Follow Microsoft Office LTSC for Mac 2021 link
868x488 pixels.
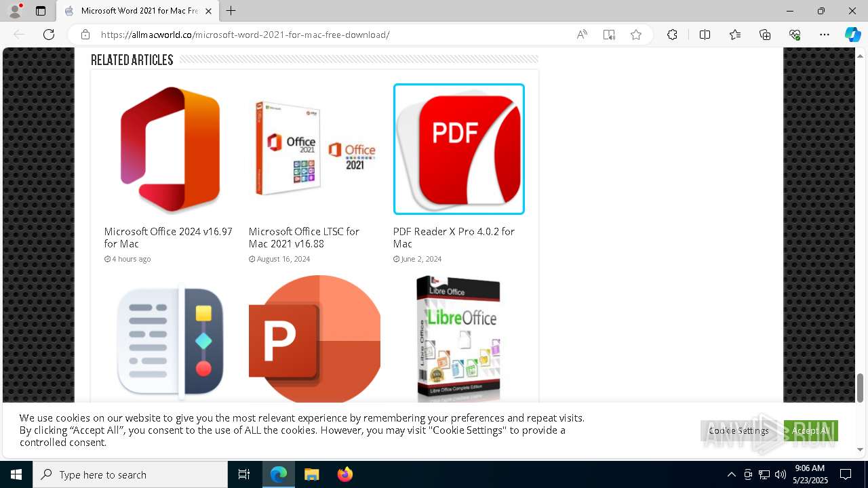[304, 237]
